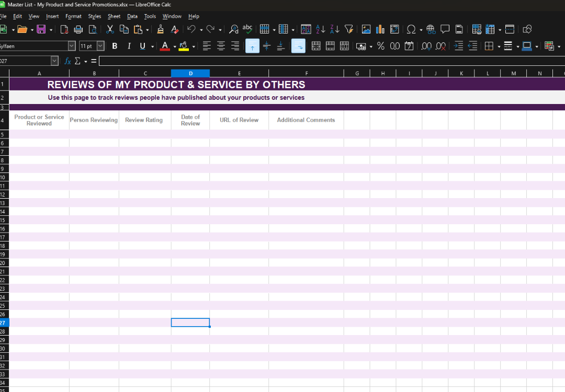Viewport: 565px width, 392px height.
Task: Toggle italic formatting
Action: pos(129,46)
